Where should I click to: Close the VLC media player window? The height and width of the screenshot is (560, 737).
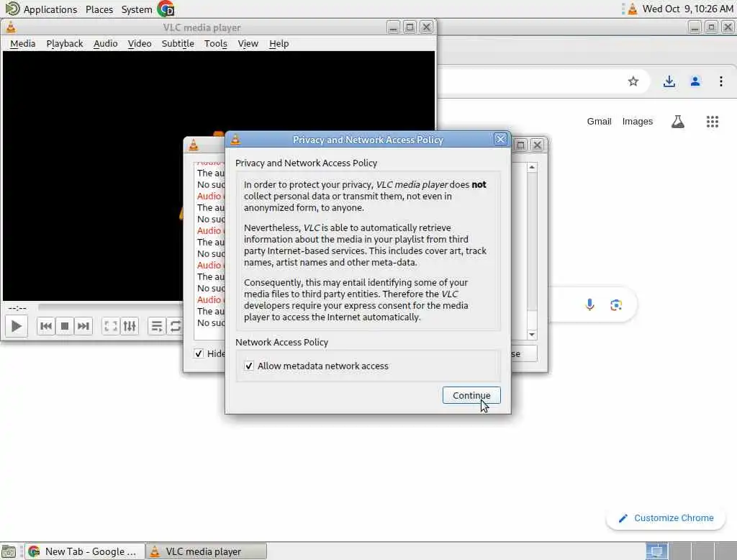pos(426,27)
